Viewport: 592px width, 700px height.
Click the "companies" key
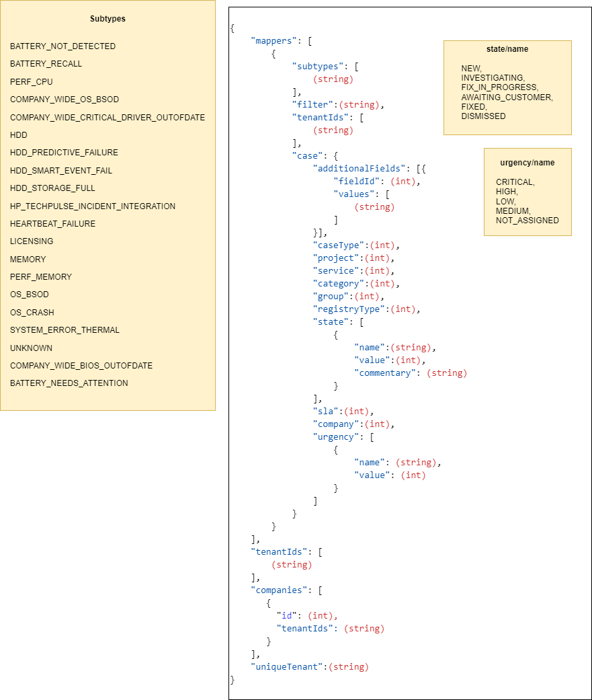pyautogui.click(x=280, y=590)
